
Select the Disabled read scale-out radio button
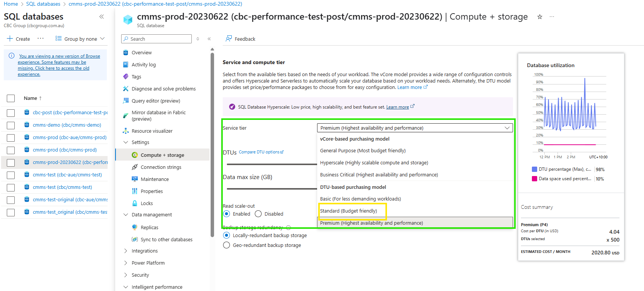click(x=258, y=214)
